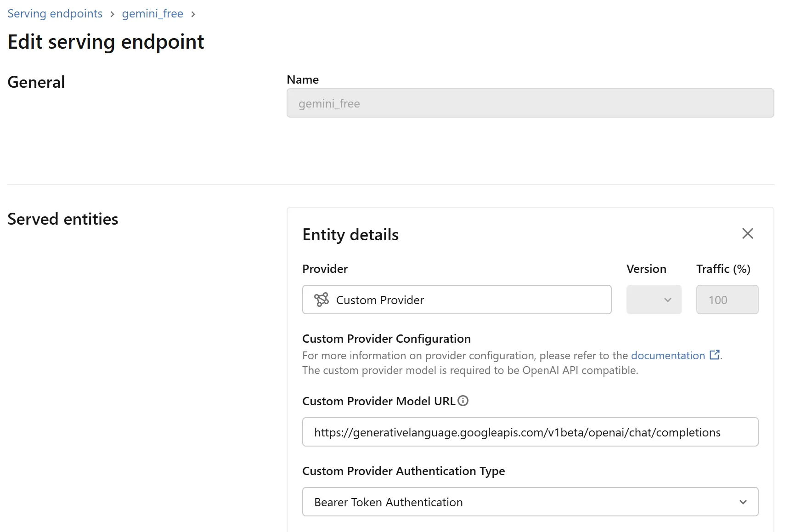
Task: Click the Edit serving endpoint heading
Action: point(106,42)
